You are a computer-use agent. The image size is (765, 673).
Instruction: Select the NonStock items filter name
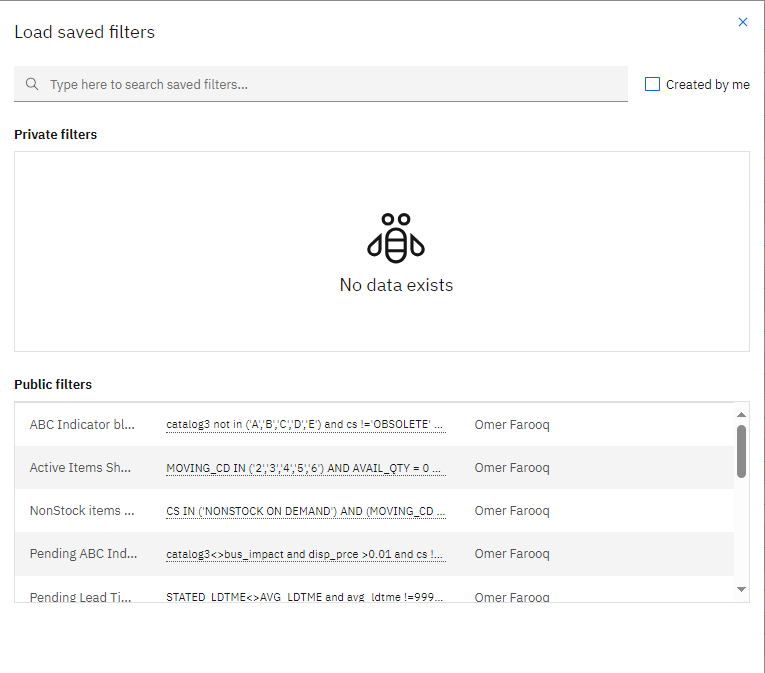82,511
